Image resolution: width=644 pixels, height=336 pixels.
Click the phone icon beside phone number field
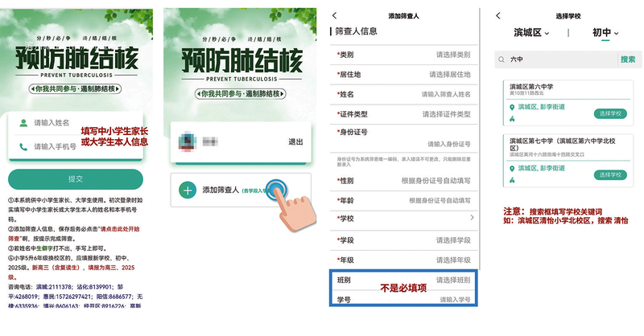23,146
